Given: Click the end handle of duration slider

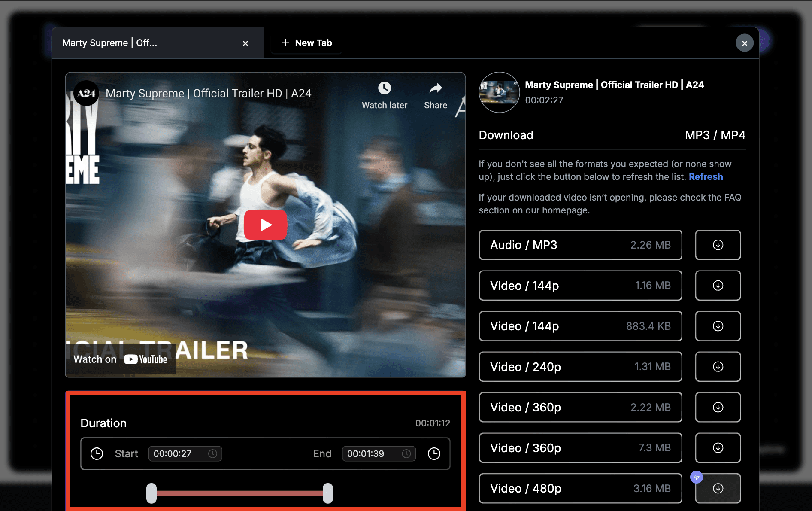Looking at the screenshot, I should point(328,493).
